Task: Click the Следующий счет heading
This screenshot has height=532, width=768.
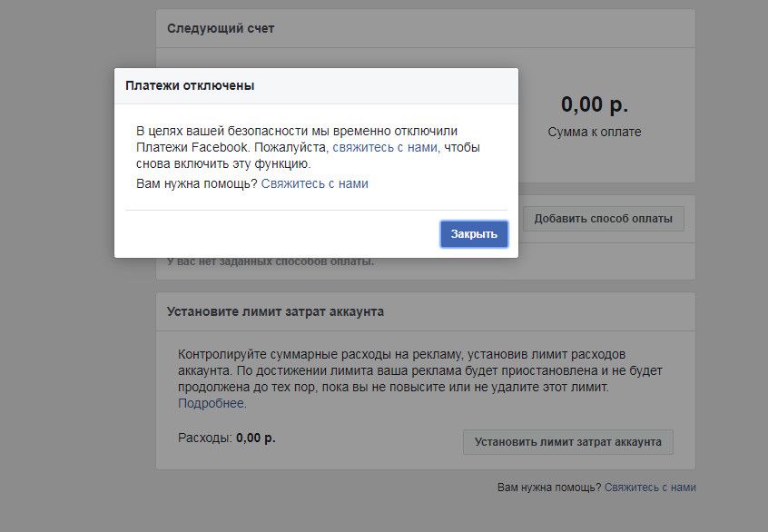Action: pos(221,28)
